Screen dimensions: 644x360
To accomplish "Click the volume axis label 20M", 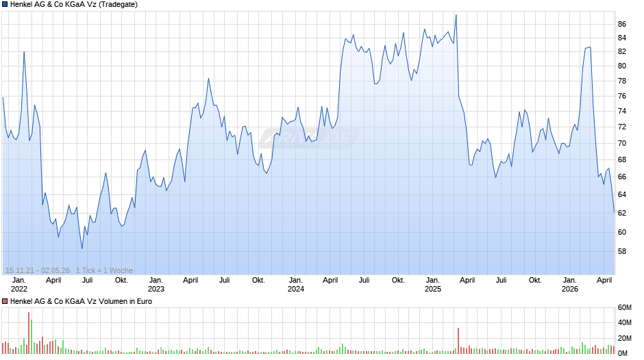I will point(624,338).
